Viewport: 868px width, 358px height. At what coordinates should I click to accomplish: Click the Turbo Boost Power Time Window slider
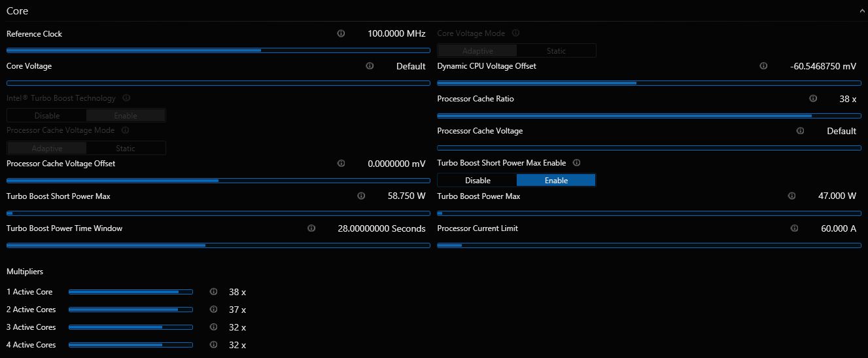218,245
